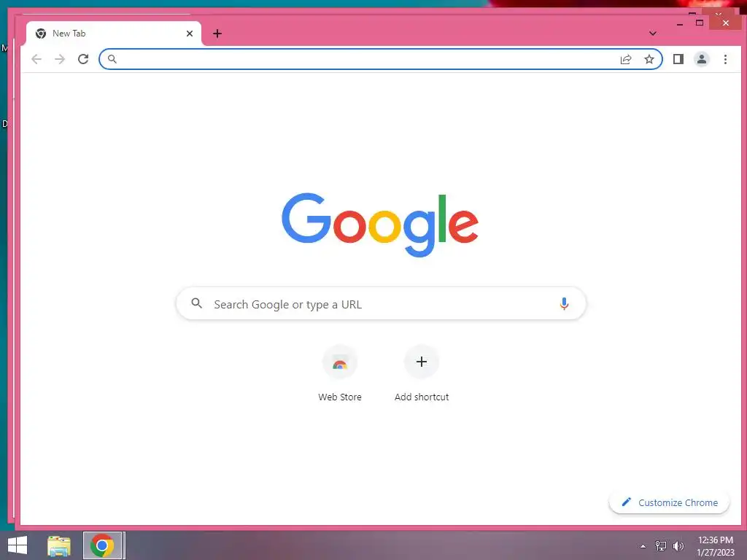The width and height of the screenshot is (747, 560).
Task: Open the profile avatar icon
Action: pos(701,59)
